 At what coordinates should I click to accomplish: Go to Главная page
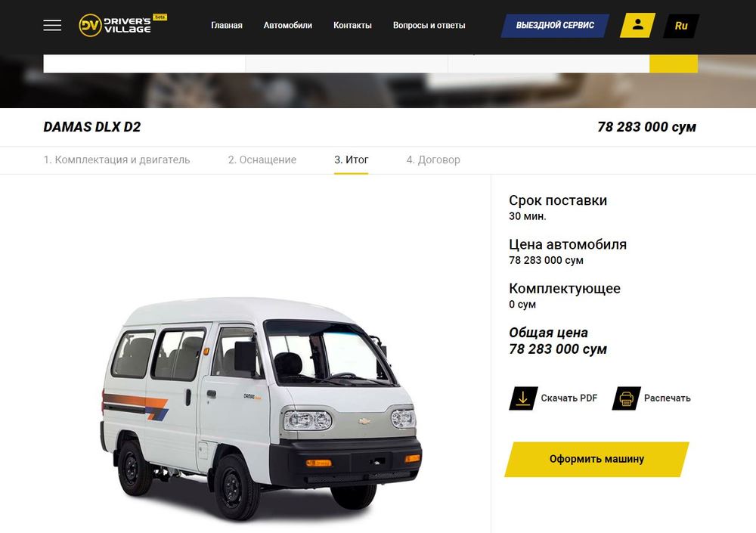coord(227,25)
